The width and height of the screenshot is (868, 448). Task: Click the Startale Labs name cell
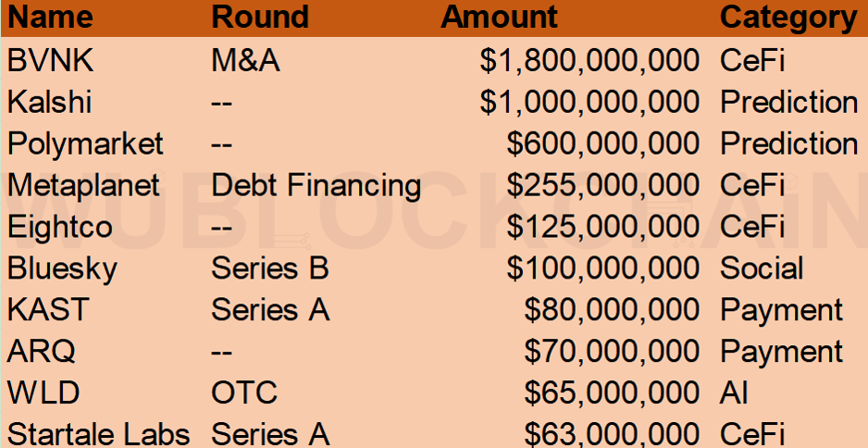[x=98, y=433]
